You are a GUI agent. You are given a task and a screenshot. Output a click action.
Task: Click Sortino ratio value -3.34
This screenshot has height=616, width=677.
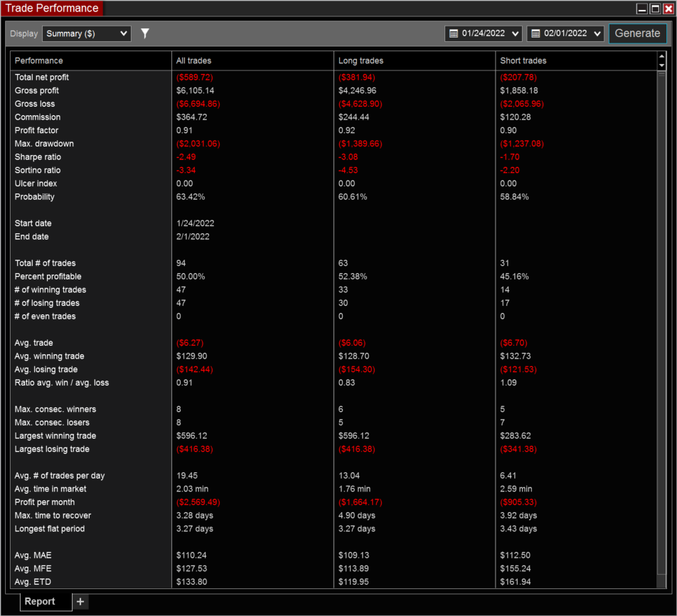pyautogui.click(x=186, y=170)
